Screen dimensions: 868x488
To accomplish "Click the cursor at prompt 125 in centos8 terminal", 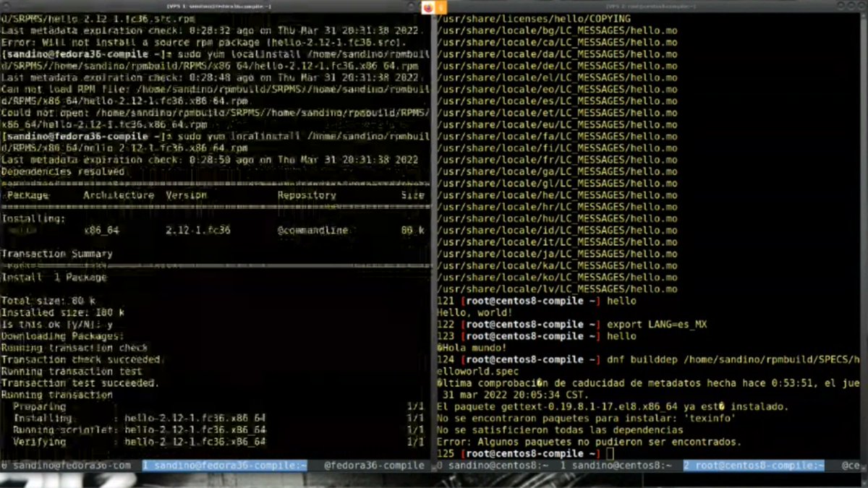I will [x=610, y=453].
